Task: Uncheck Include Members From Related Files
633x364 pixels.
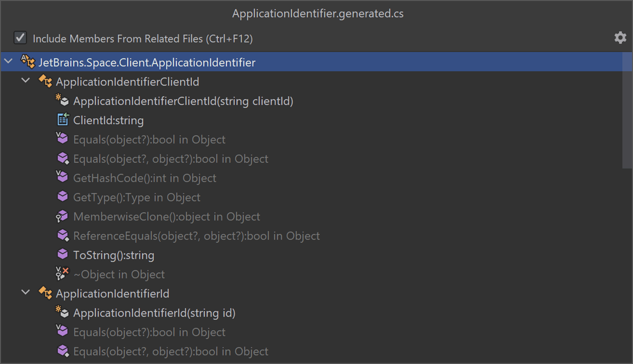Action: pyautogui.click(x=20, y=38)
